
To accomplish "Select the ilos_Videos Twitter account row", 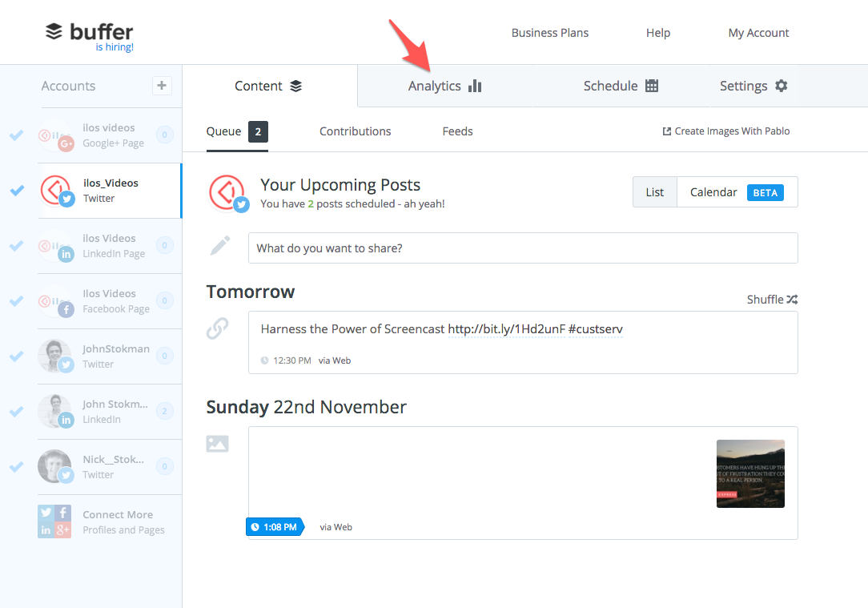I will click(110, 191).
